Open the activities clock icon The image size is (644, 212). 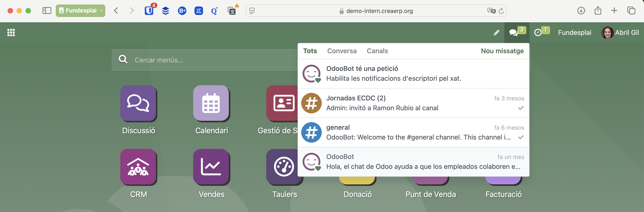click(x=538, y=32)
